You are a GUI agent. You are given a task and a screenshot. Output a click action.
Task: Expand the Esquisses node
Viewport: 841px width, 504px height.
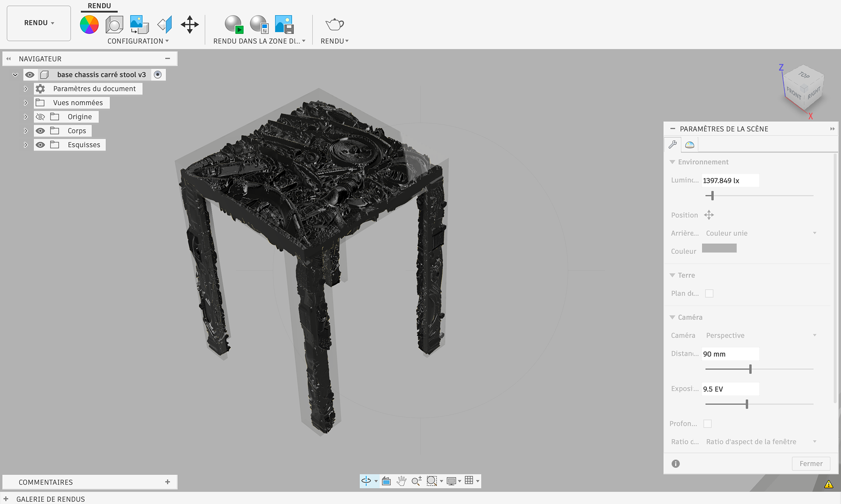click(x=25, y=145)
